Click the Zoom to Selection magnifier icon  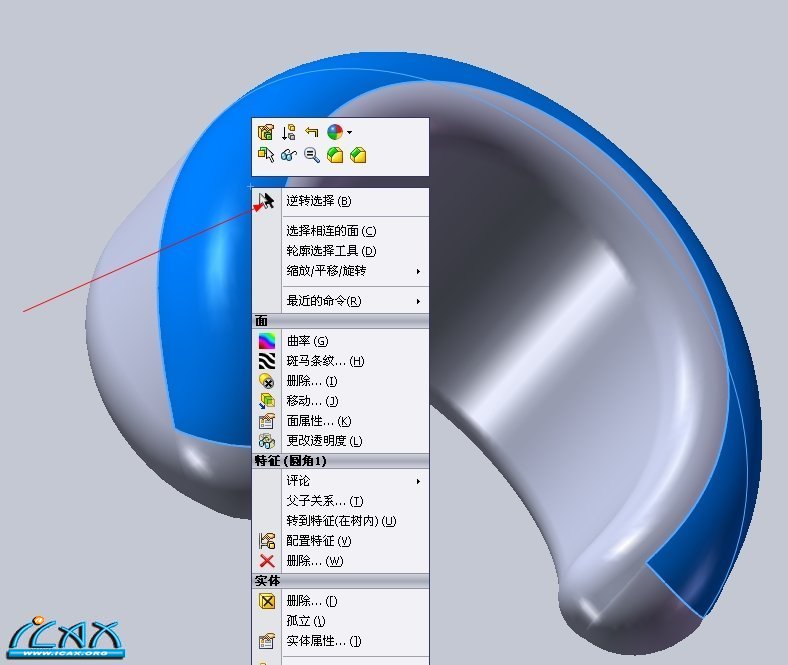[312, 155]
